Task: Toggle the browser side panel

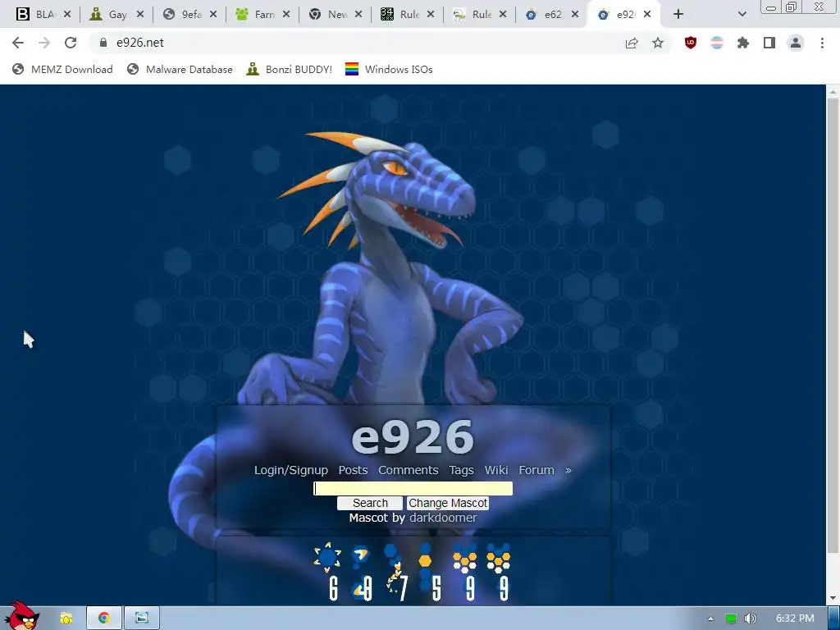Action: point(769,43)
